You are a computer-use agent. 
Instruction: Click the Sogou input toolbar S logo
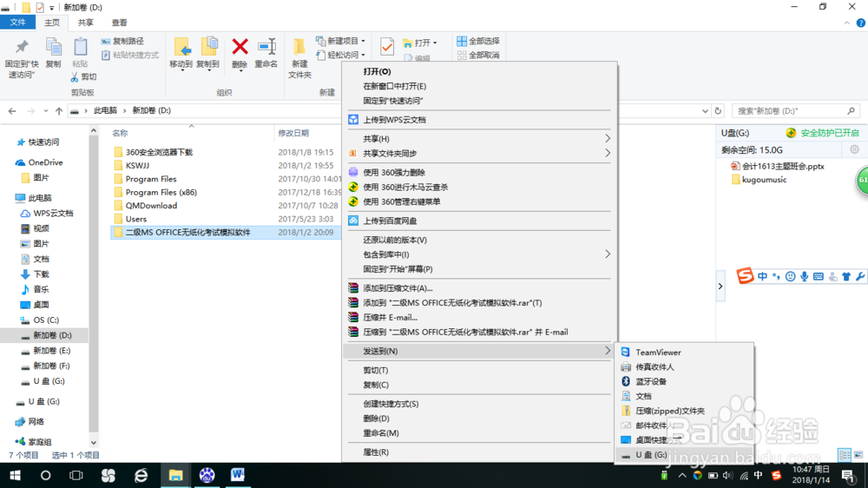pyautogui.click(x=745, y=275)
